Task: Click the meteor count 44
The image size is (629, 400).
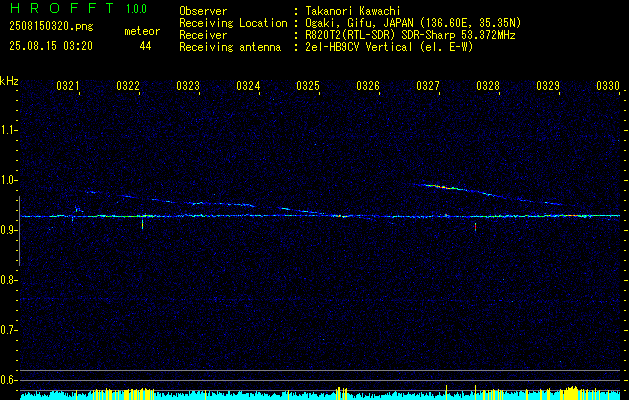Action: coord(145,46)
